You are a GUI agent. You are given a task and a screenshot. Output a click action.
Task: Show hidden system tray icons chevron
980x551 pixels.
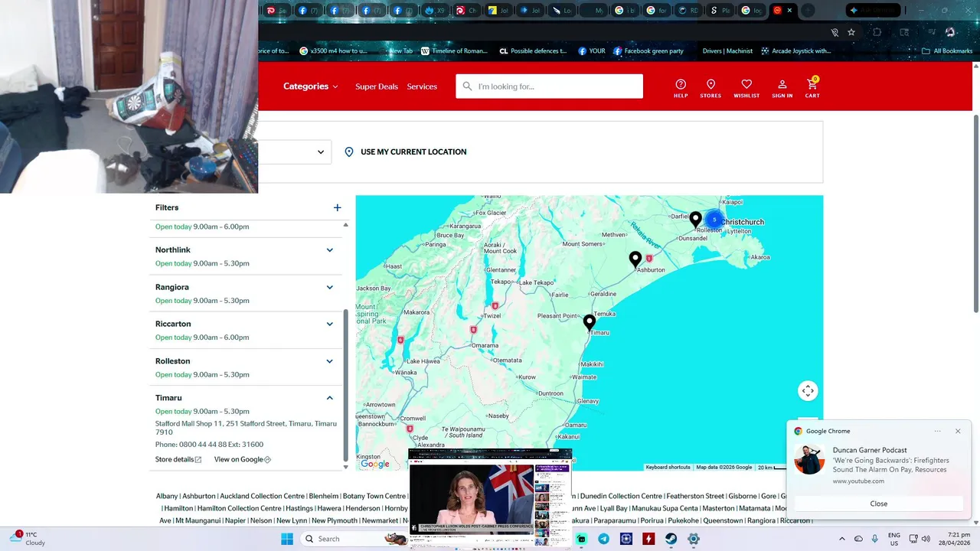(841, 539)
